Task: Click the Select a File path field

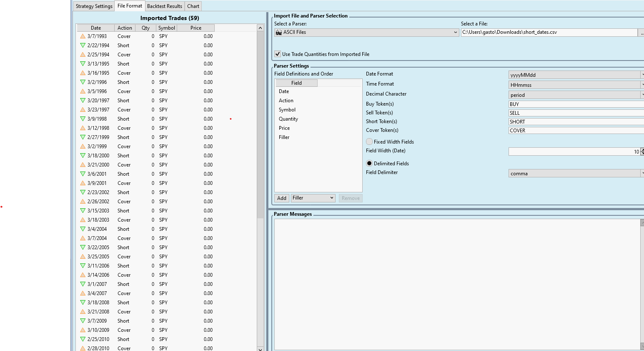Action: pos(549,32)
